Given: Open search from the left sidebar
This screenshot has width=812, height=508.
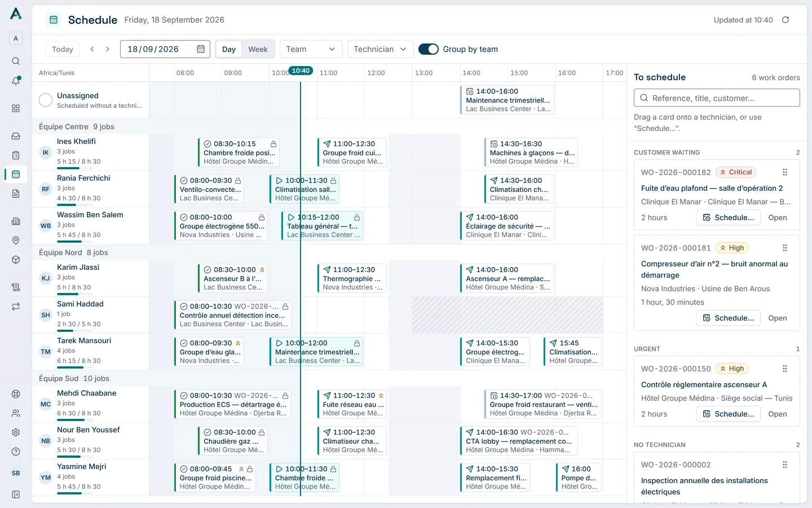Looking at the screenshot, I should pos(16,61).
